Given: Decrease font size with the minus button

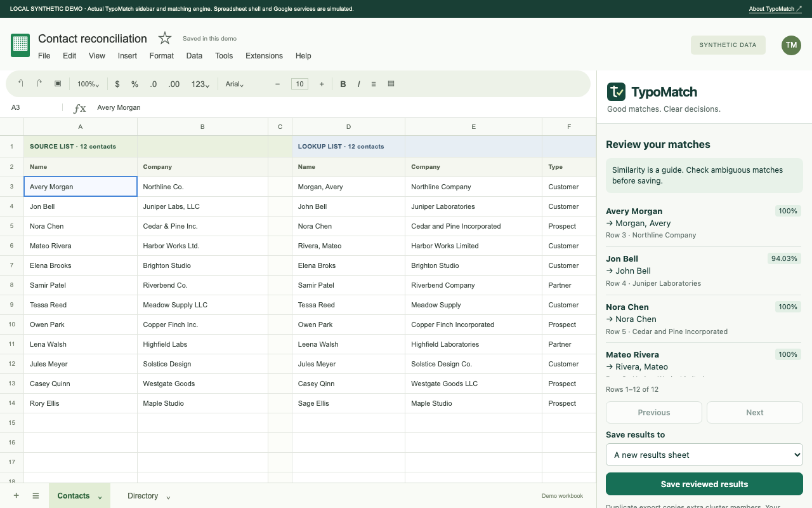Looking at the screenshot, I should 277,84.
